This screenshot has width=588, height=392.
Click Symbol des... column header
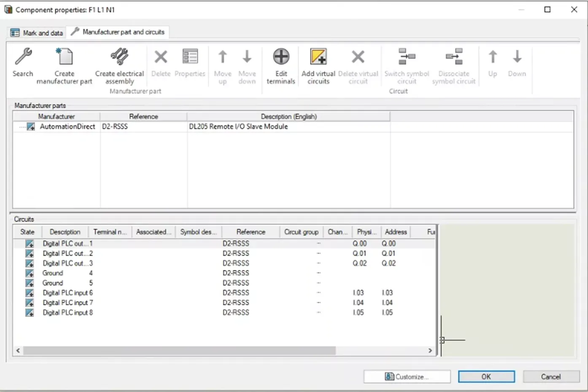198,232
